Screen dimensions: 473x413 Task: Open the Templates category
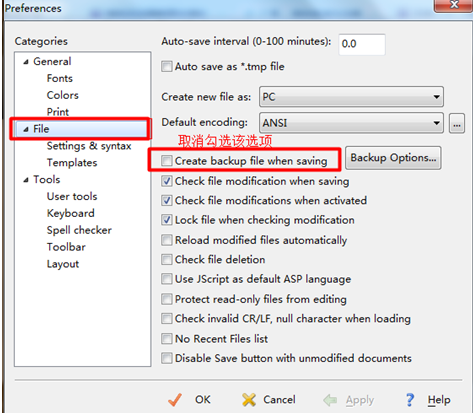pos(72,163)
